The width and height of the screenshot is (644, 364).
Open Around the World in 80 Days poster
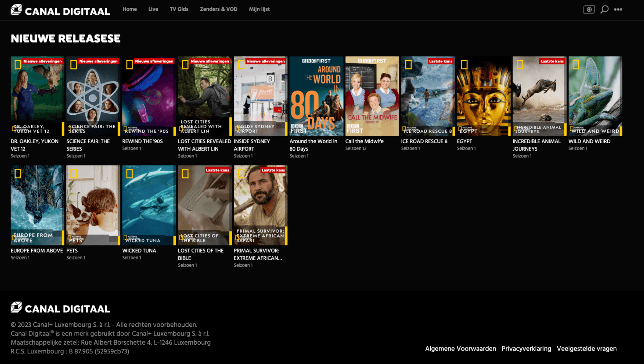[x=316, y=96]
